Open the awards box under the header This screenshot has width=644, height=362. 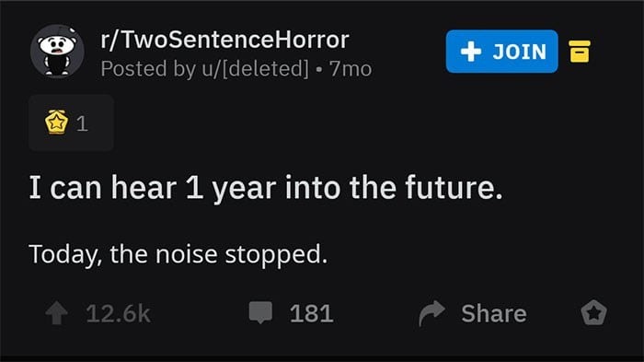(x=71, y=123)
